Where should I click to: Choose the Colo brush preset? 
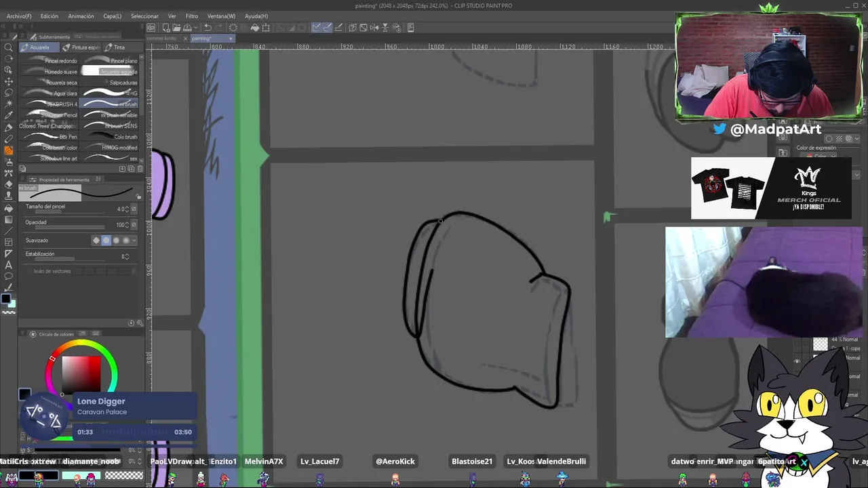coord(109,137)
